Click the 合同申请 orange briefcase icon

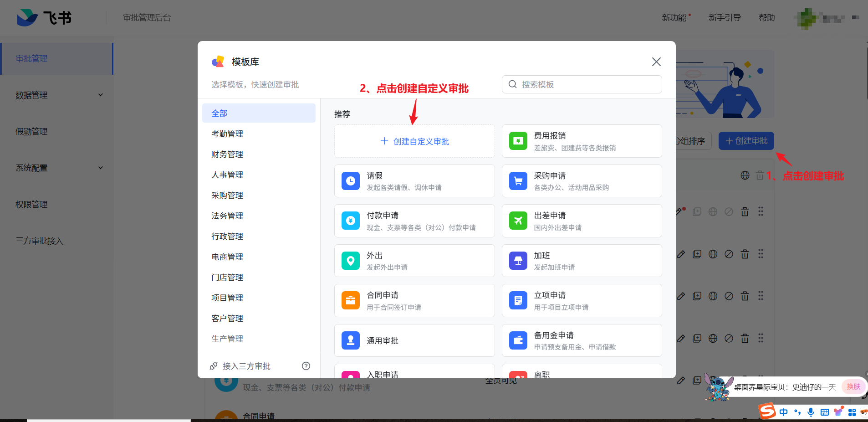(x=351, y=301)
